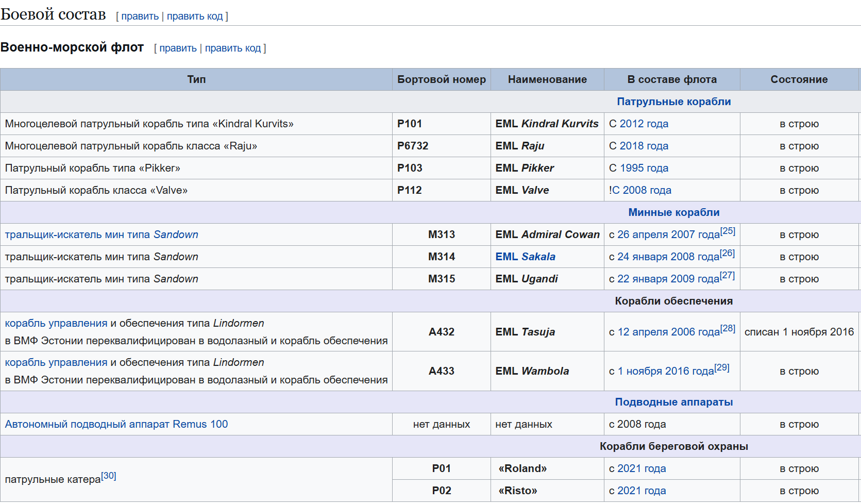Click the first 'тральщик-искатель мин типа Sandown' link

(x=102, y=234)
